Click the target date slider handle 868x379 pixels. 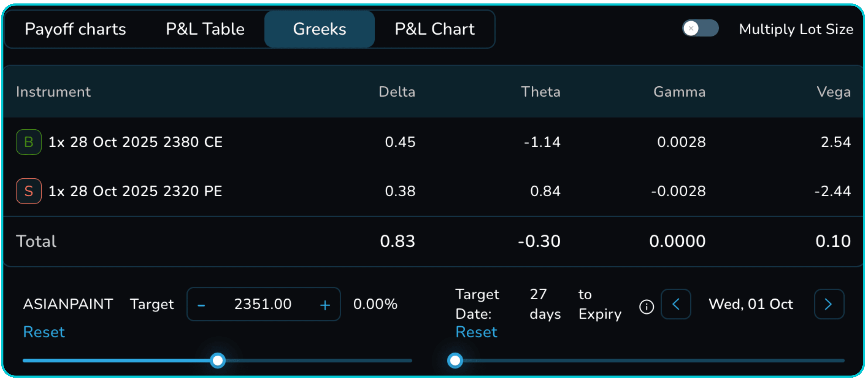[455, 360]
